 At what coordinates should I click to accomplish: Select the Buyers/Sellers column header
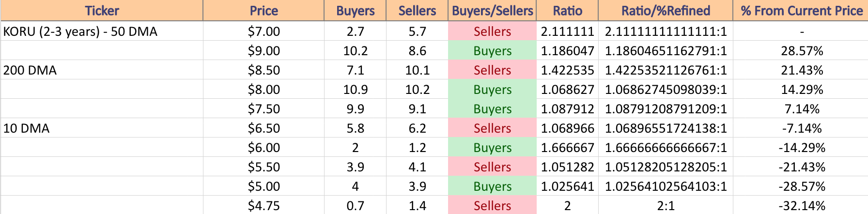click(492, 11)
